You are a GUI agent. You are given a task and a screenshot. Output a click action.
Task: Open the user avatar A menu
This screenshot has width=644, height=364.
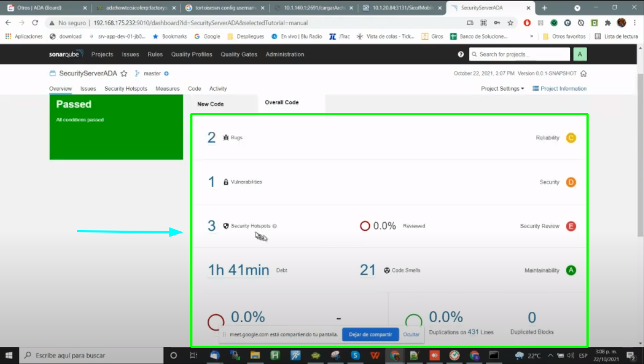click(x=579, y=54)
